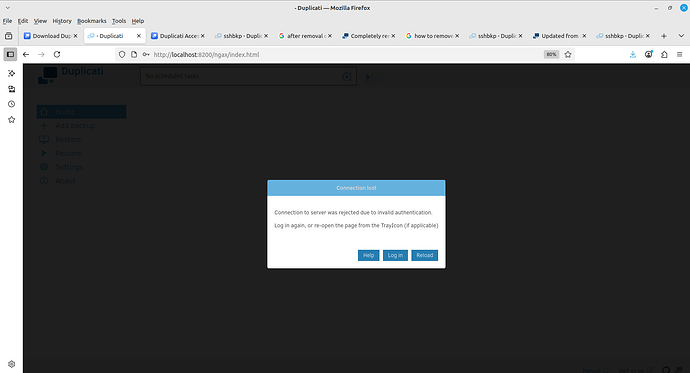The height and width of the screenshot is (373, 690).
Task: Open the hamburger application menu
Action: point(679,55)
